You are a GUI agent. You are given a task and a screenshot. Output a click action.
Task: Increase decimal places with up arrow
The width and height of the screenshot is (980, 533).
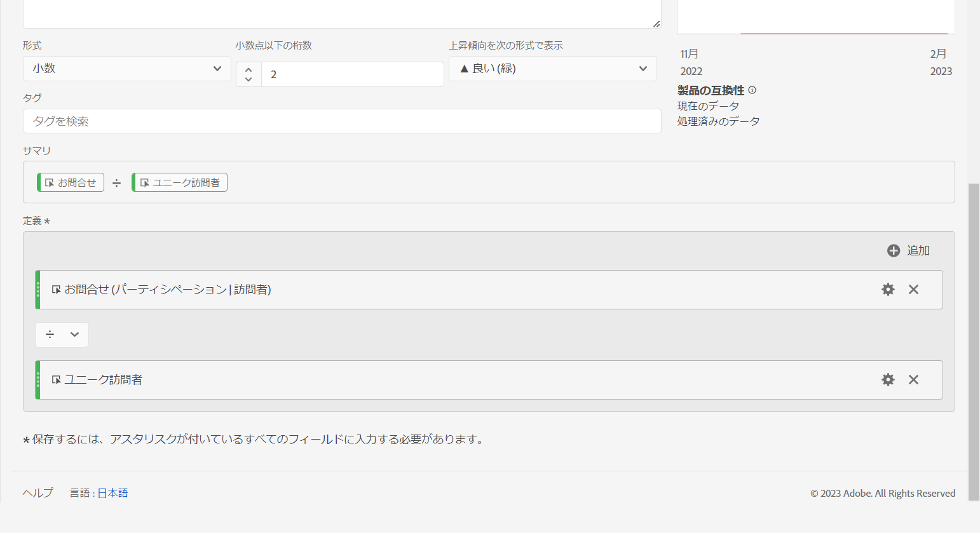(248, 69)
